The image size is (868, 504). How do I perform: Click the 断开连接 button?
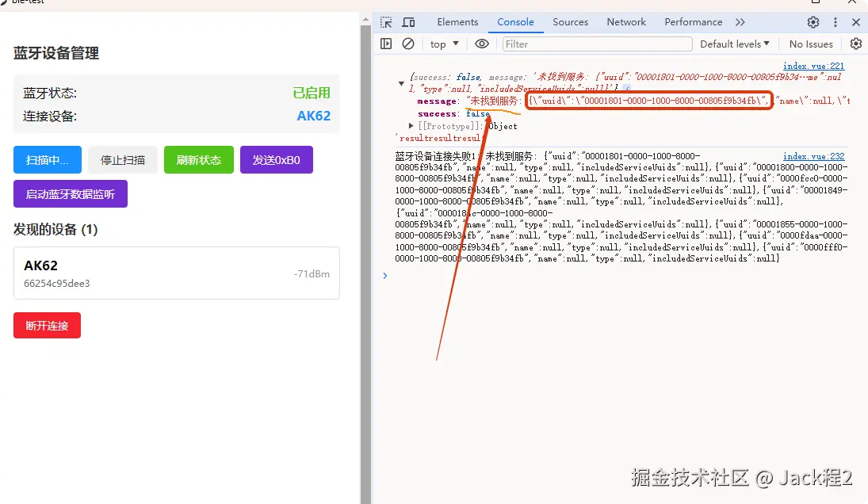(47, 326)
